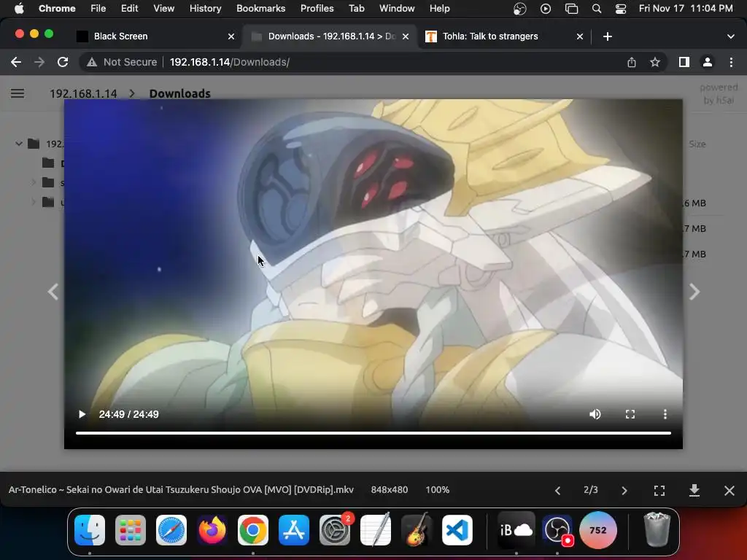Next item arrow in bottom preview bar
Image resolution: width=747 pixels, height=560 pixels.
(624, 491)
